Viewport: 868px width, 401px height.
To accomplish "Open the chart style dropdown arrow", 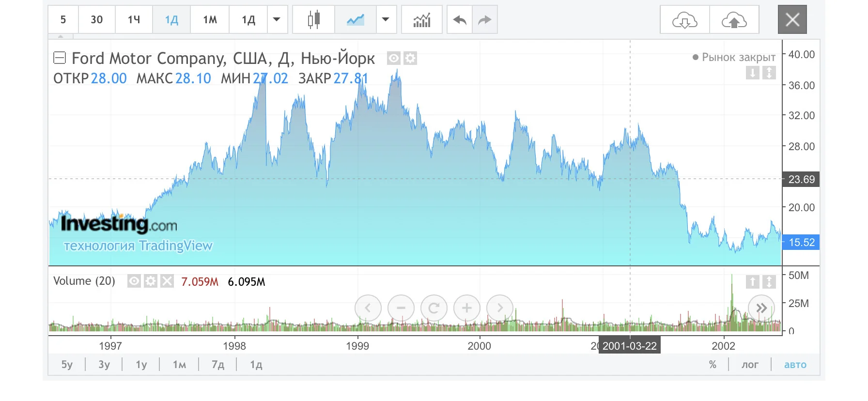I will point(386,20).
